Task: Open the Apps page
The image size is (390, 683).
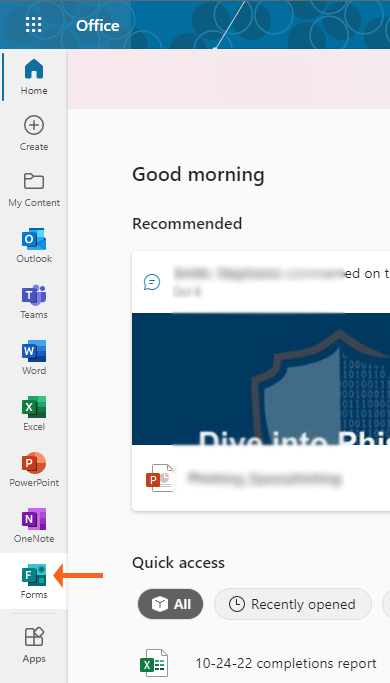Action: pos(34,645)
